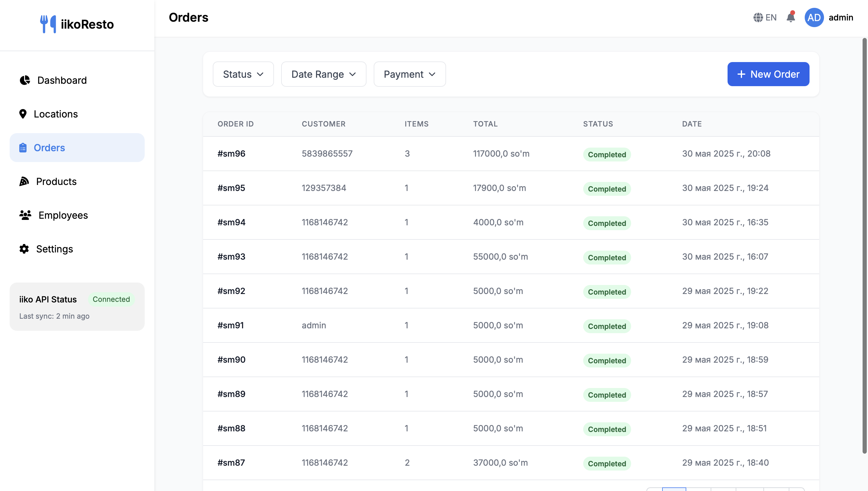Click the admin username in the header
The height and width of the screenshot is (491, 868).
[841, 17]
